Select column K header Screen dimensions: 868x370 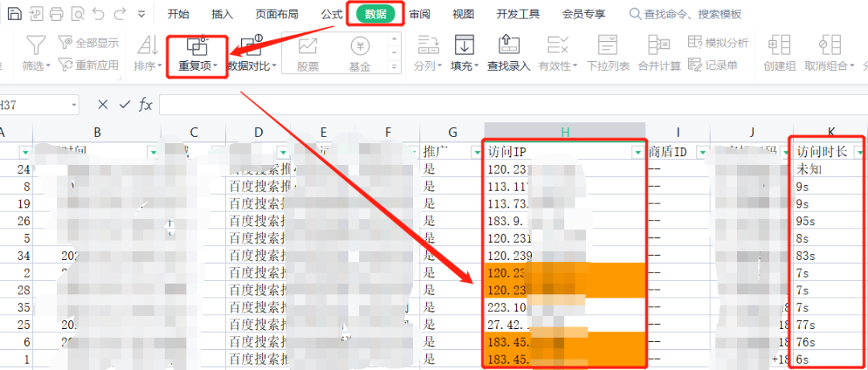(x=830, y=132)
